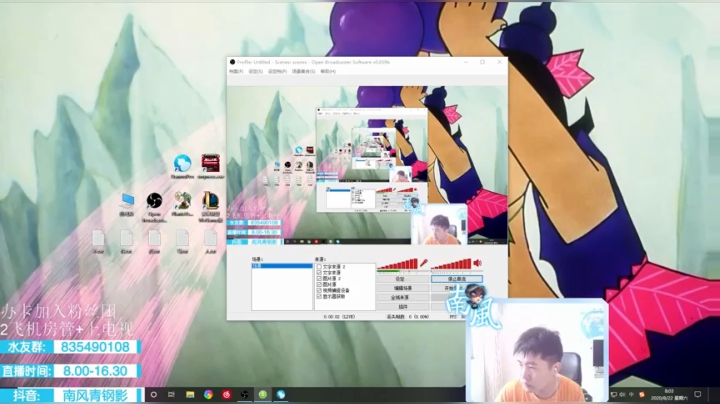Open the red NetEase Music taskbar icon

(x=226, y=394)
